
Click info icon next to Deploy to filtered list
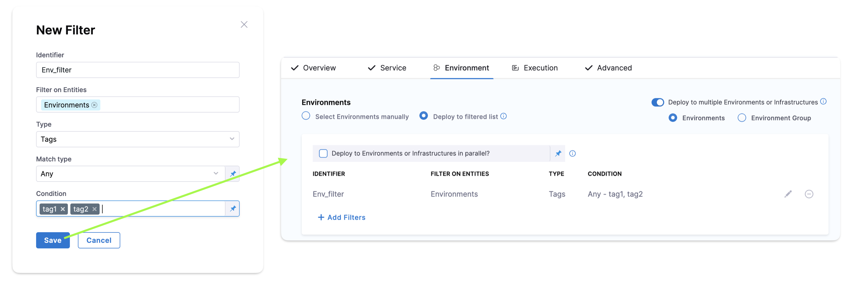point(503,116)
